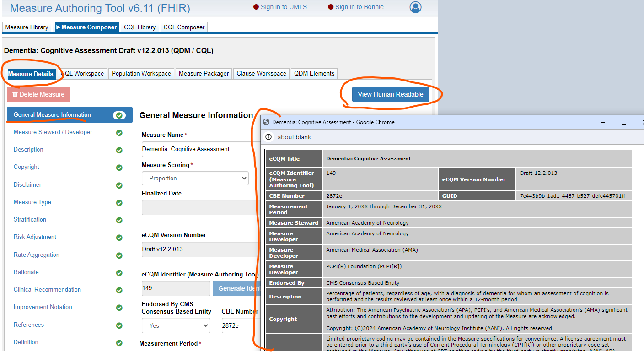The width and height of the screenshot is (644, 352).
Task: Click the Delete Measure button
Action: point(39,94)
